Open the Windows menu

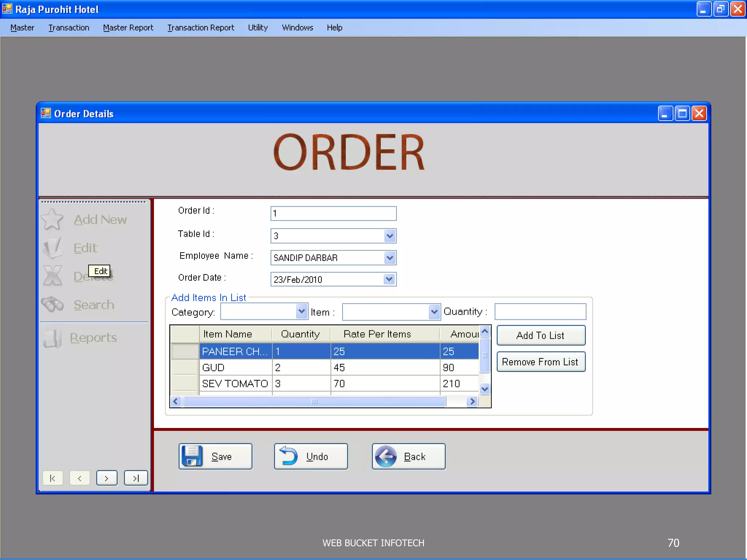298,28
